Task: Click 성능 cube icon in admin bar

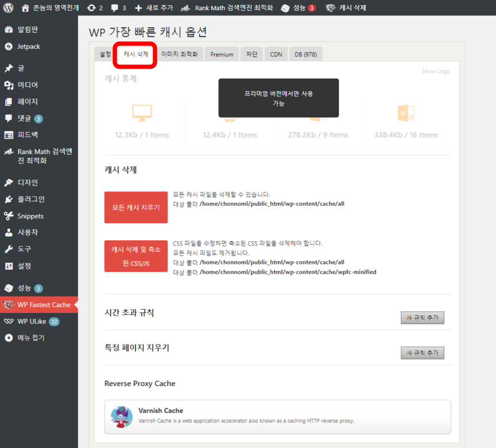Action: tap(285, 8)
